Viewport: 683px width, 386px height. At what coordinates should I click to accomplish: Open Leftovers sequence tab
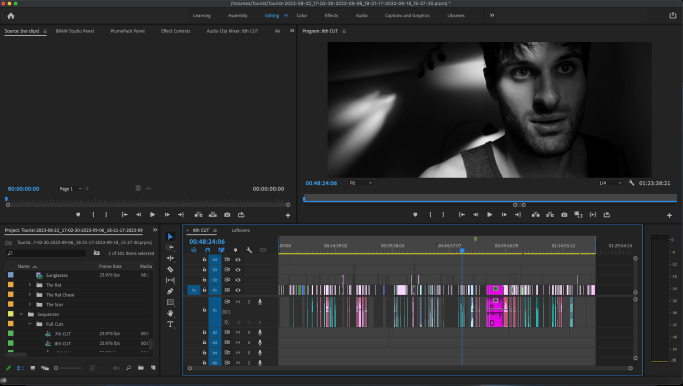(241, 230)
